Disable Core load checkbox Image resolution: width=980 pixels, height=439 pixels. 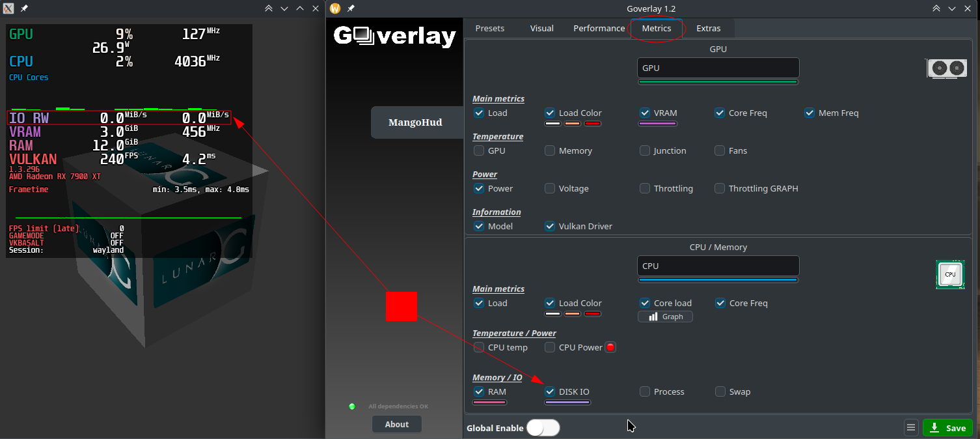point(645,303)
